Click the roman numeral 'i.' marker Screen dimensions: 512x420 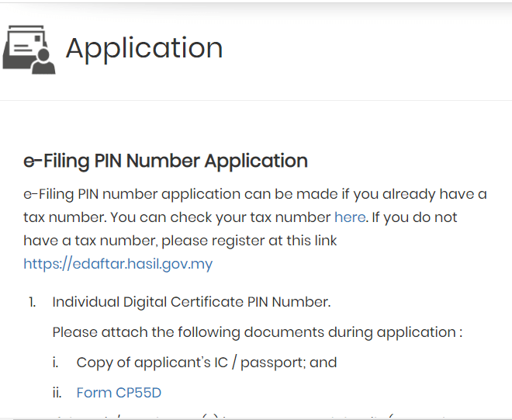[56, 363]
